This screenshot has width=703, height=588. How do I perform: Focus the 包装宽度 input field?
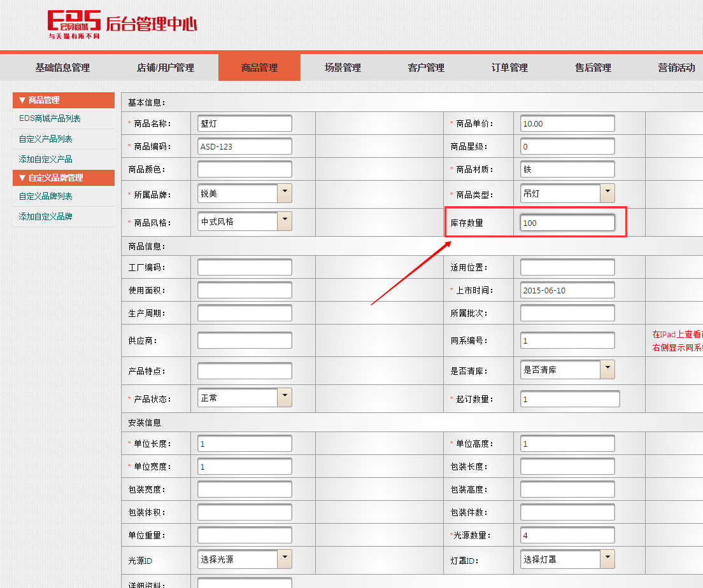point(245,489)
